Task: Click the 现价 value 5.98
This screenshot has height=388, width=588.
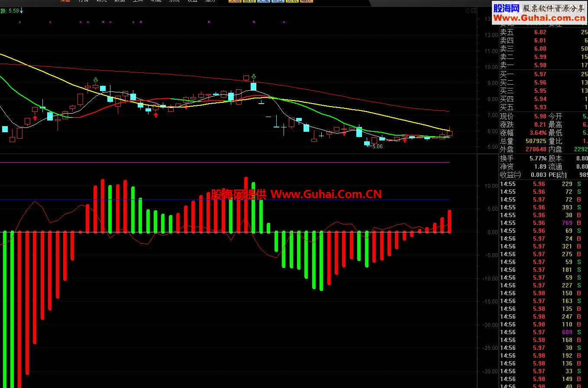Action: pos(540,116)
